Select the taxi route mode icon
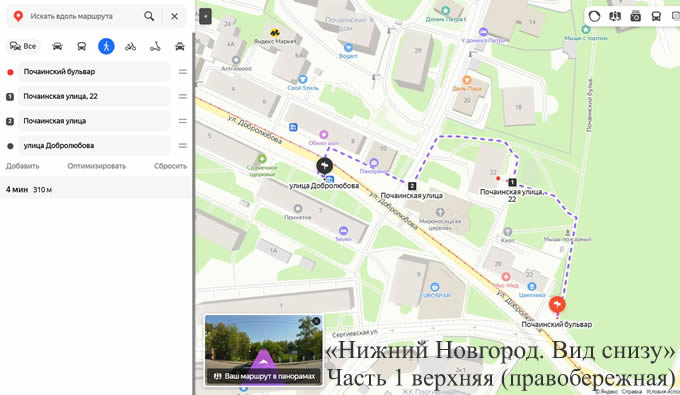This screenshot has height=395, width=680. [x=180, y=46]
